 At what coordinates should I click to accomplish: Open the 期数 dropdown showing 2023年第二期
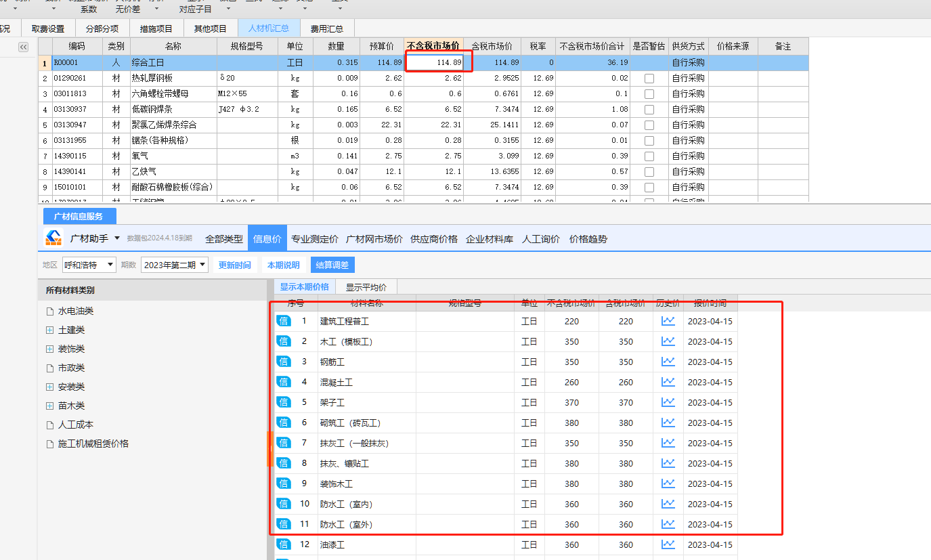[x=175, y=265]
